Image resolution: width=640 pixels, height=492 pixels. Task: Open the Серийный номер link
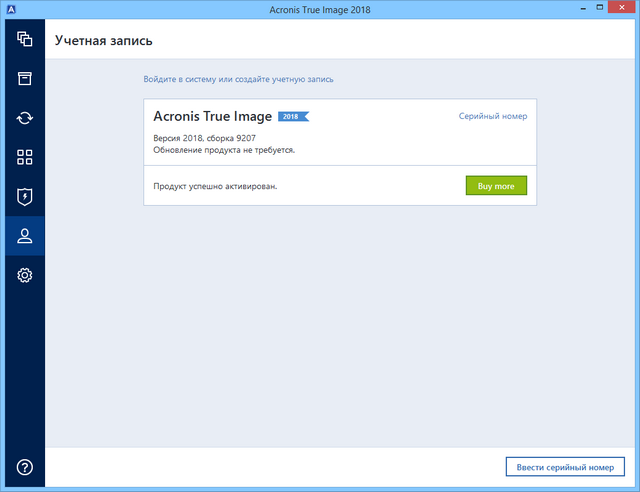click(x=493, y=116)
